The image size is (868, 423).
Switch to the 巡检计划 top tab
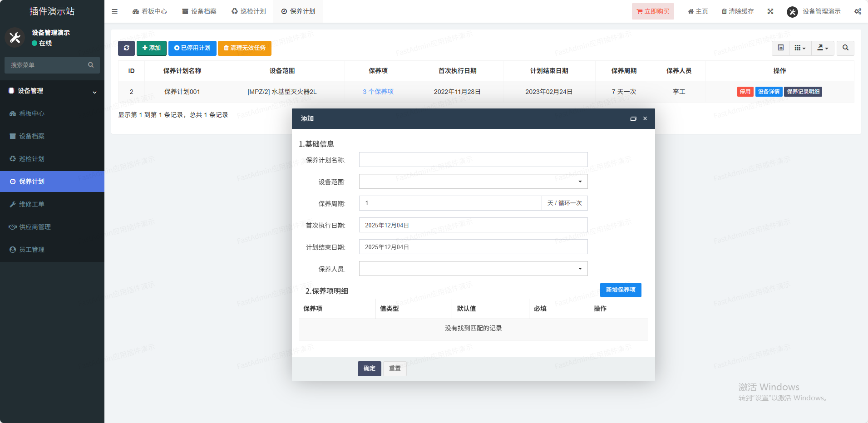249,11
